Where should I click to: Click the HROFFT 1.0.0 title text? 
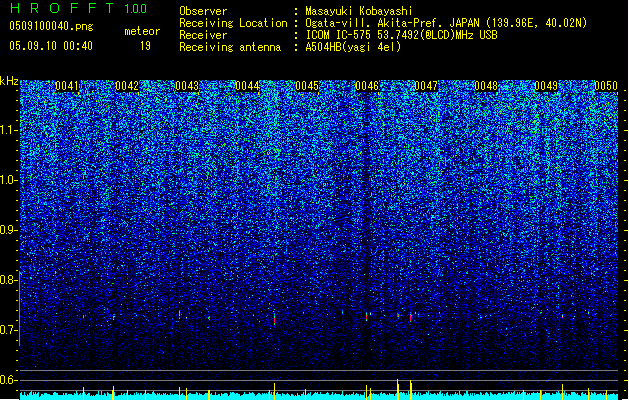point(78,8)
